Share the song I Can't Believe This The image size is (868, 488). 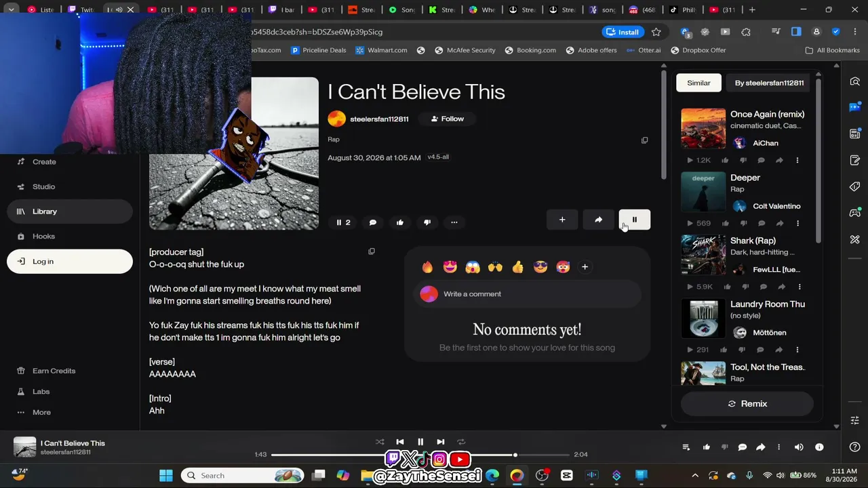coord(598,220)
